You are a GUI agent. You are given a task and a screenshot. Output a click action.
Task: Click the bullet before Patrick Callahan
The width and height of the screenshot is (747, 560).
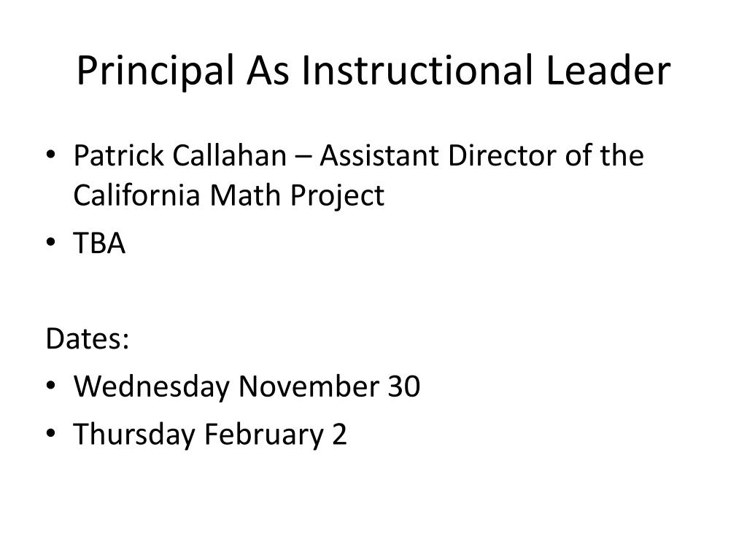click(51, 155)
